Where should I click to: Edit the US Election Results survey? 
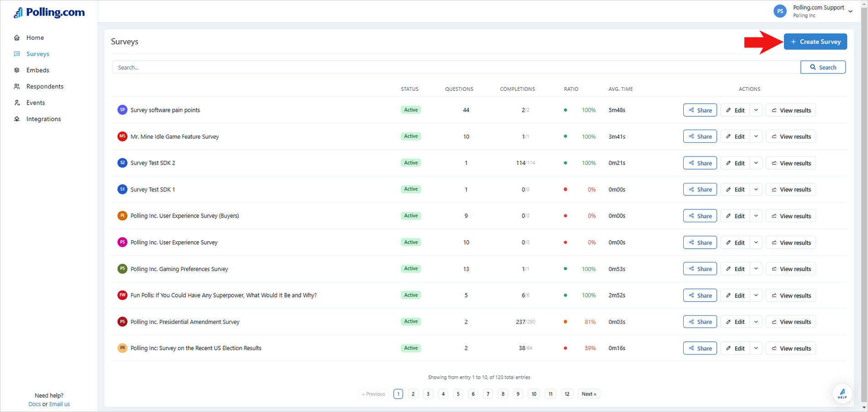[x=735, y=348]
